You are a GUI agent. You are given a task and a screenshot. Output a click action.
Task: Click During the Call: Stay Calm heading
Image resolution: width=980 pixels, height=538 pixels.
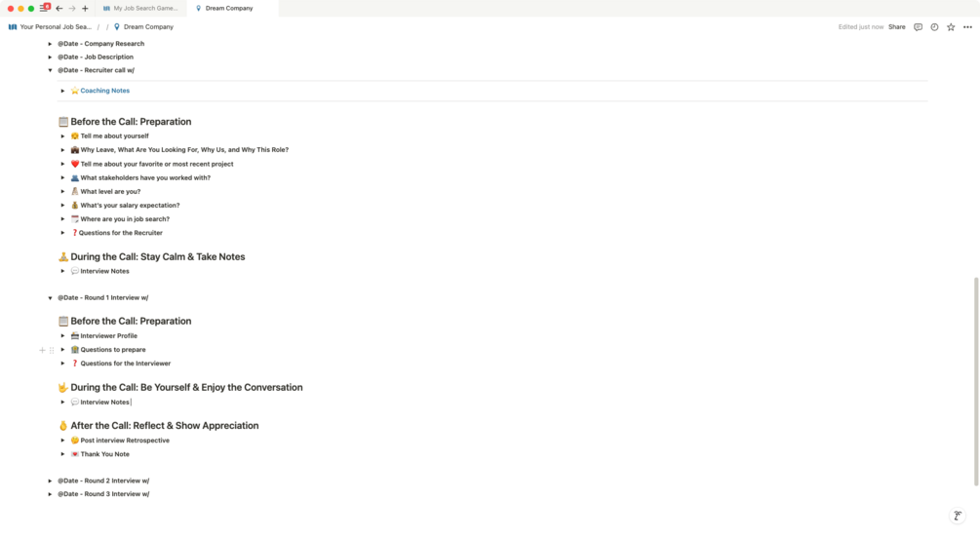(158, 256)
